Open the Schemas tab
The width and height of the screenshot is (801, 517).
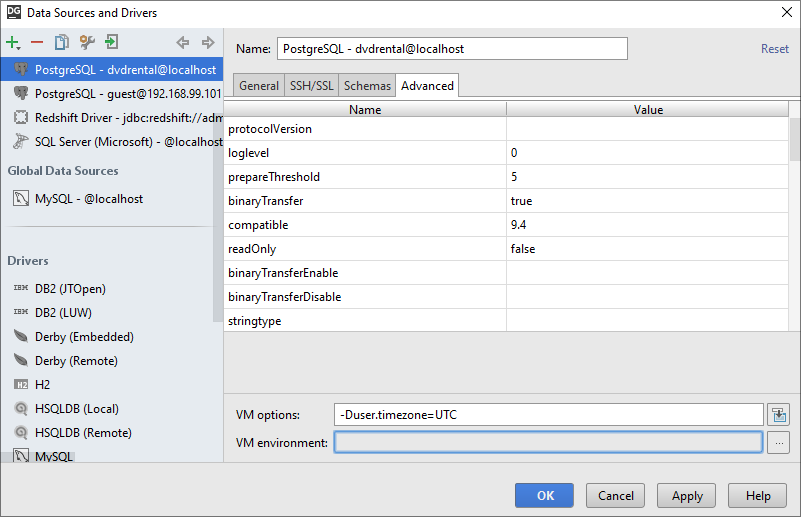tap(367, 86)
